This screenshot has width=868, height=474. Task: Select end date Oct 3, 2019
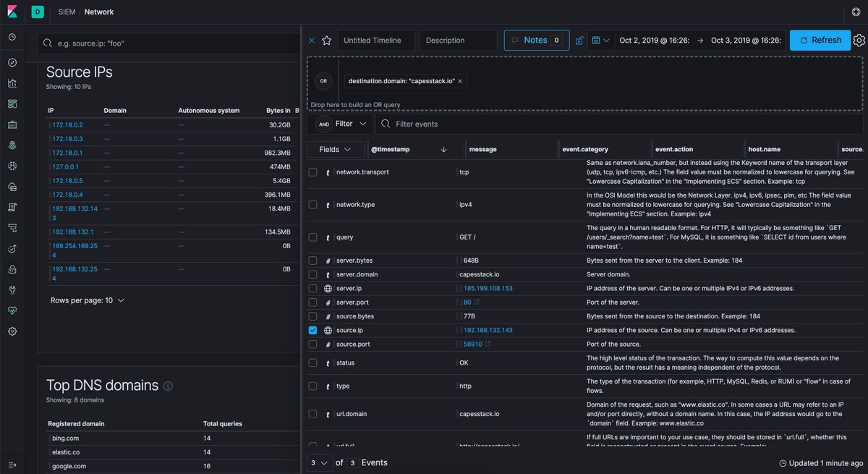coord(746,41)
